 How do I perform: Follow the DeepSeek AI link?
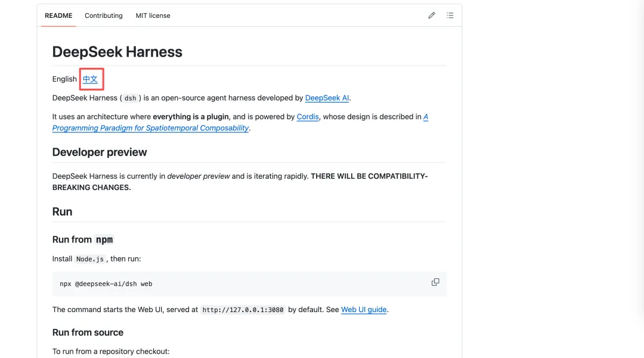click(x=327, y=98)
